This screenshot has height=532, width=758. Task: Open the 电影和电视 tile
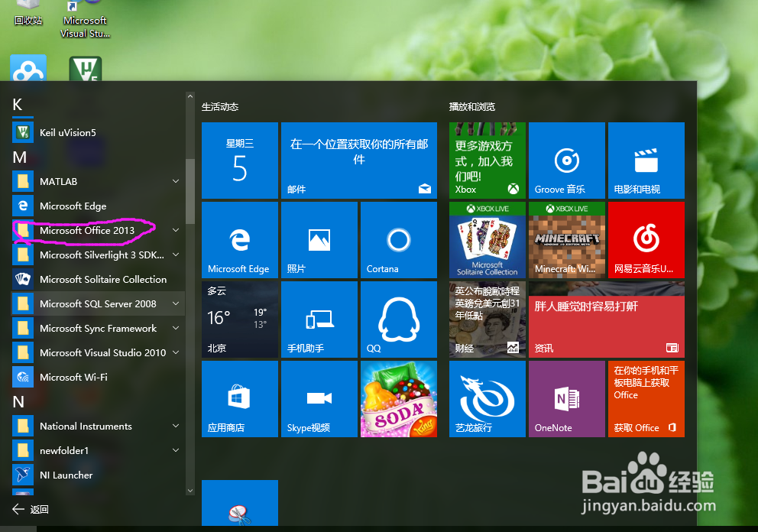point(646,160)
